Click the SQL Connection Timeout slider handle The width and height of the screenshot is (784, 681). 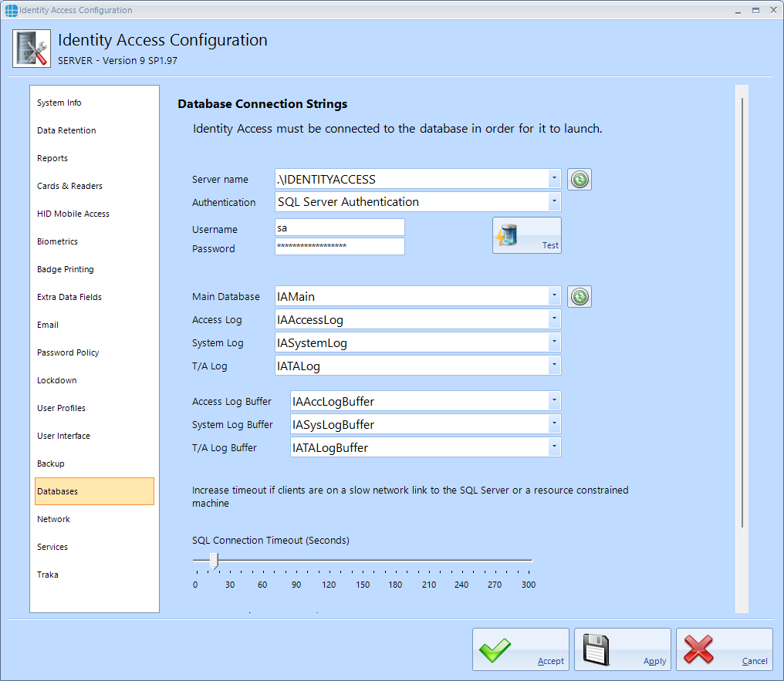(214, 561)
